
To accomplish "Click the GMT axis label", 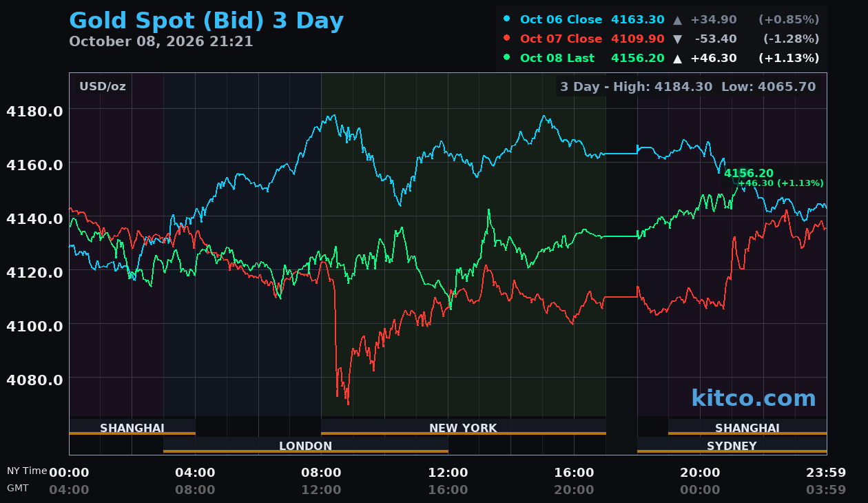I will pyautogui.click(x=18, y=488).
